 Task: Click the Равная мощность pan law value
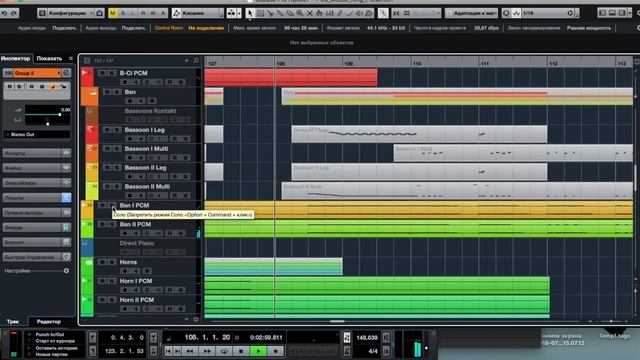[589, 28]
